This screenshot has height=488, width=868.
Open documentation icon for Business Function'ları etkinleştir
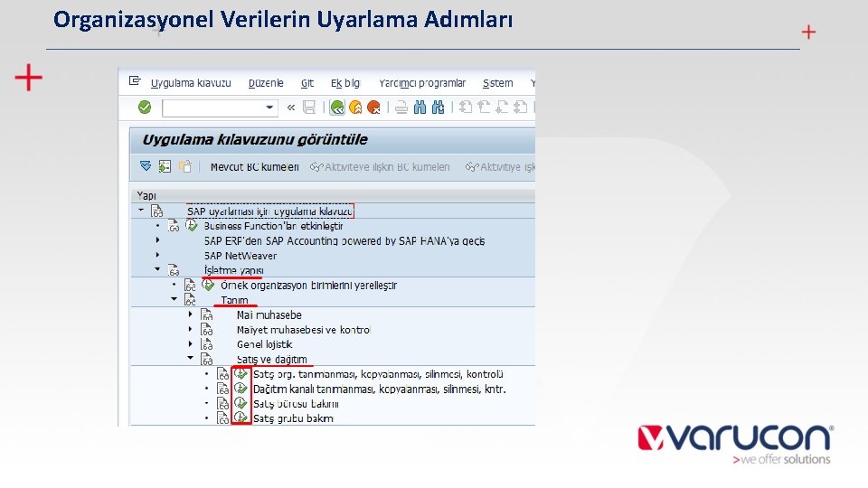(174, 226)
